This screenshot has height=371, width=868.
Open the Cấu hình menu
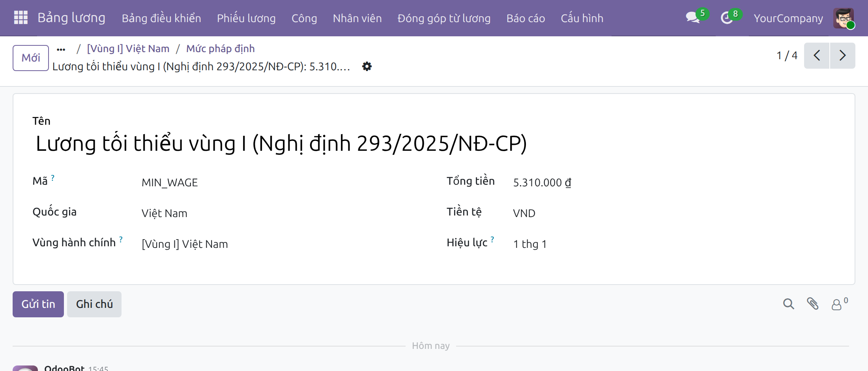point(582,18)
